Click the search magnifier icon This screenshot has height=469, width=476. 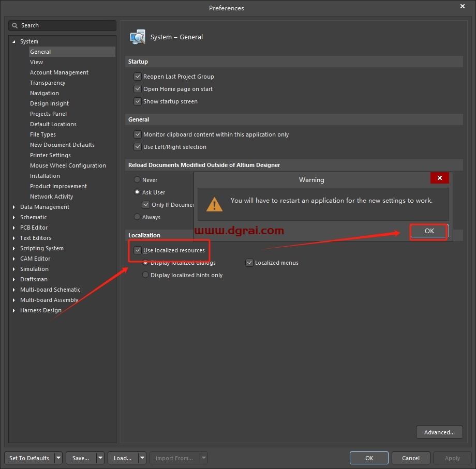pyautogui.click(x=15, y=25)
